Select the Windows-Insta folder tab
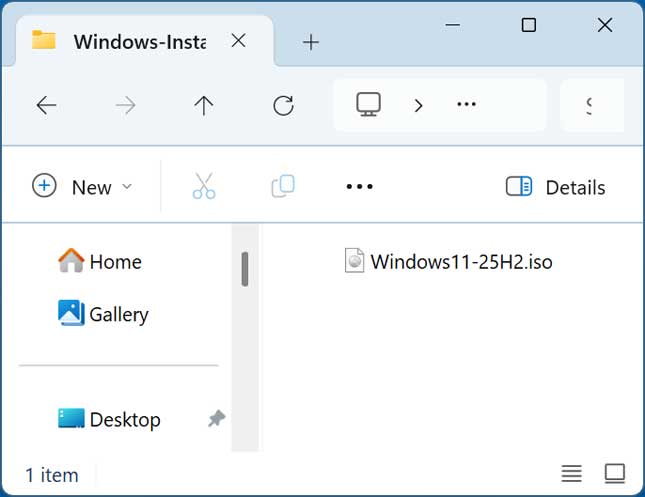 pos(144,41)
